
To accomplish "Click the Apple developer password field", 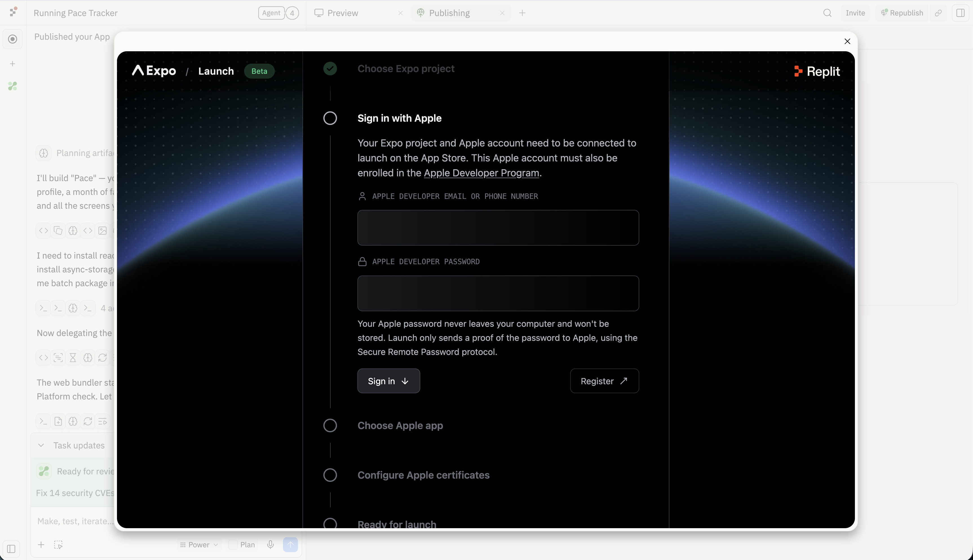I will [498, 293].
